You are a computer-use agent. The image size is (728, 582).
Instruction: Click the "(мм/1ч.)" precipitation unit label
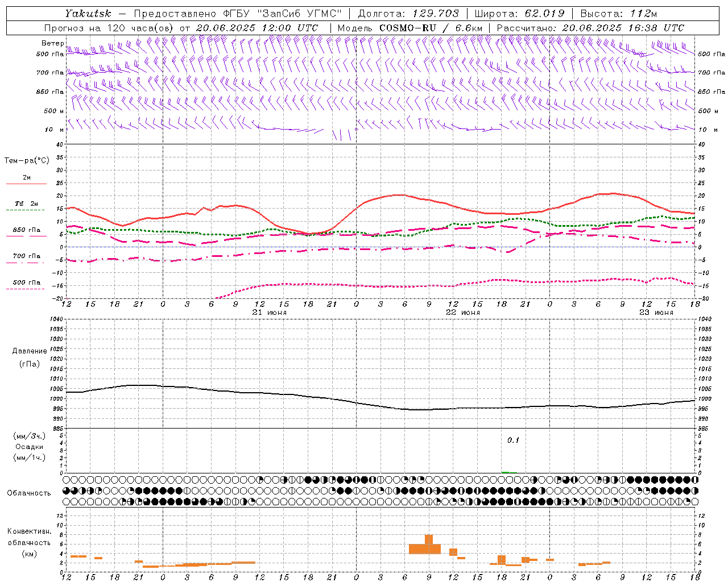tap(30, 458)
